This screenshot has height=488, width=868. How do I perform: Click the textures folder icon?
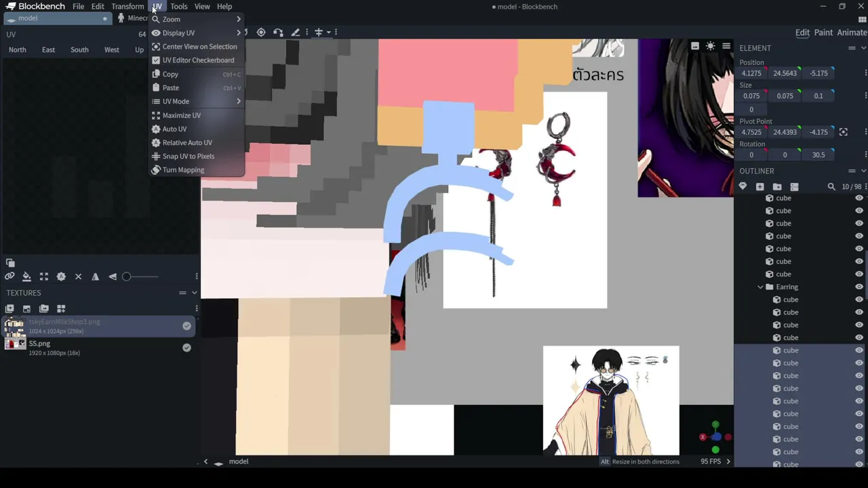44,309
